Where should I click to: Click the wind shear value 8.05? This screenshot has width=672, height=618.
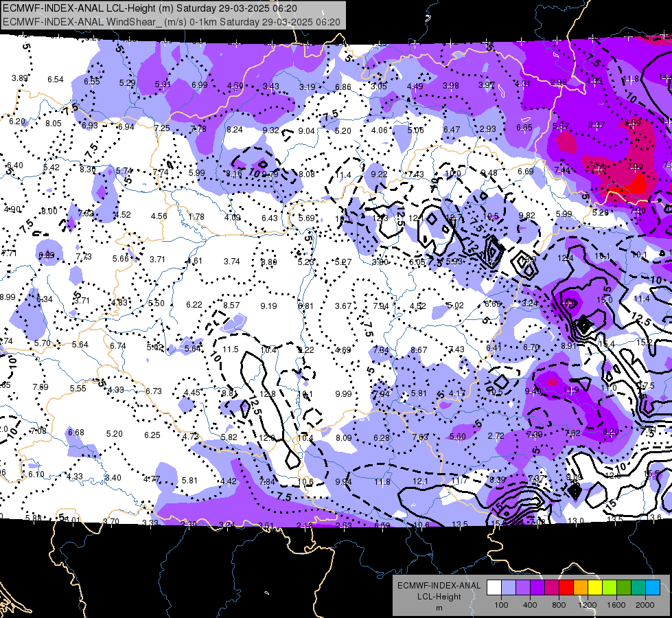click(54, 123)
